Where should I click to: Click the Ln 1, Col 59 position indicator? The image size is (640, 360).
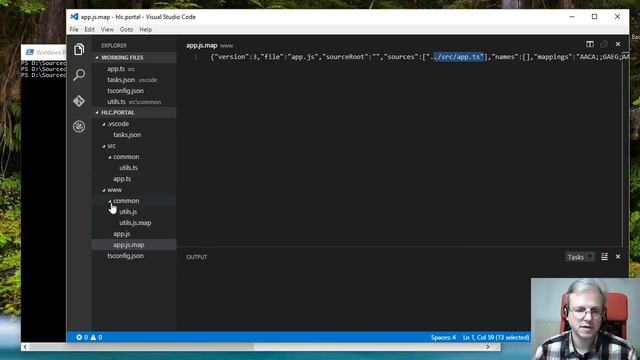point(496,337)
